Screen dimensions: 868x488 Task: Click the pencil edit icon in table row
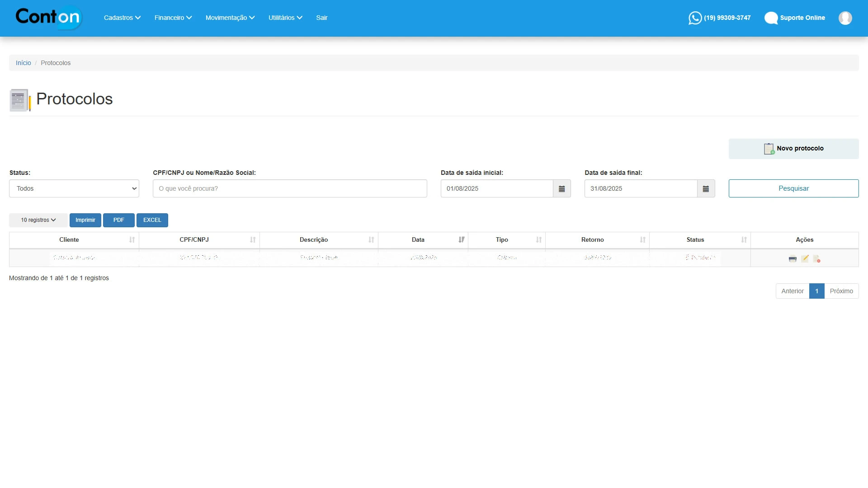point(805,258)
